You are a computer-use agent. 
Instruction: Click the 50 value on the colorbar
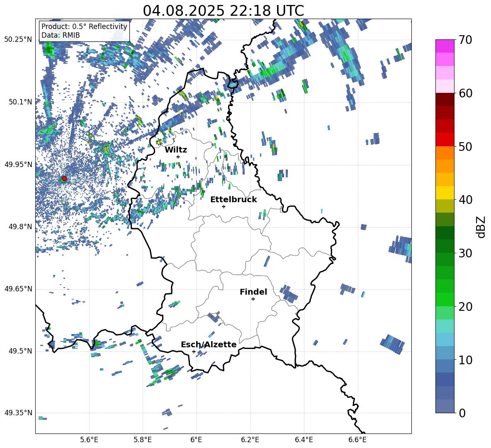pyautogui.click(x=465, y=146)
